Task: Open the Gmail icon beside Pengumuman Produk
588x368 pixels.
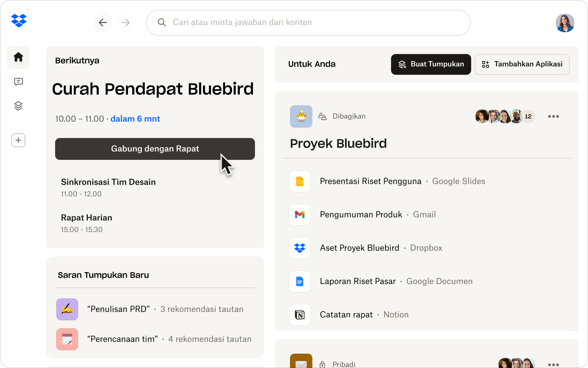Action: [300, 215]
